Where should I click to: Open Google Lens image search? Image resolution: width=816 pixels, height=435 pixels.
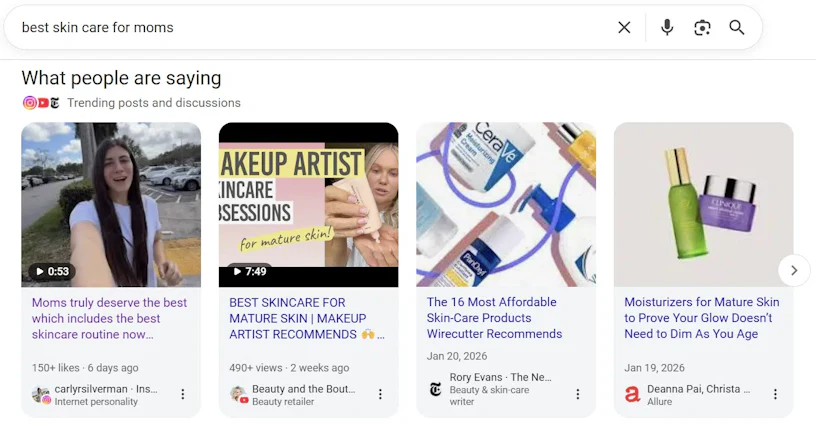702,28
